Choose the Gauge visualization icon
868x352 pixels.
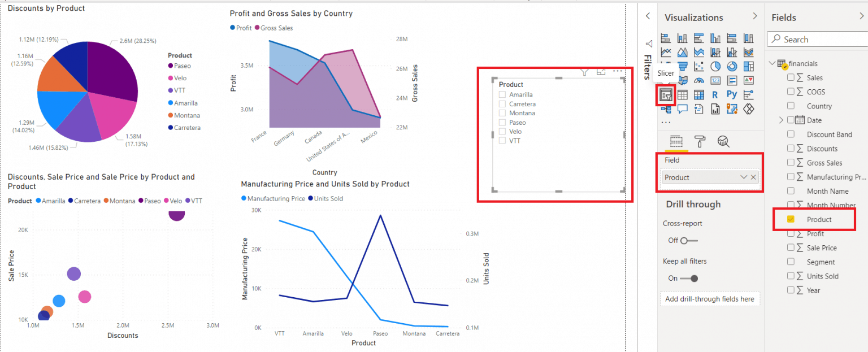pos(699,80)
